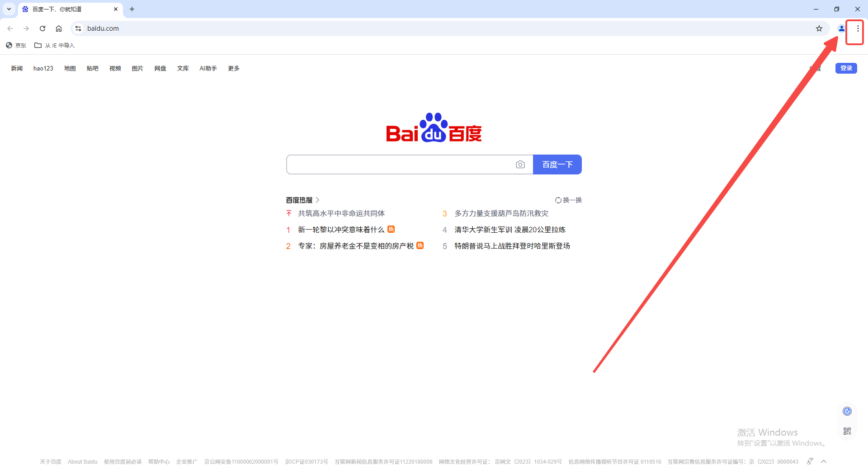868x470 pixels.
Task: Reload the Baidu page
Action: coord(42,28)
